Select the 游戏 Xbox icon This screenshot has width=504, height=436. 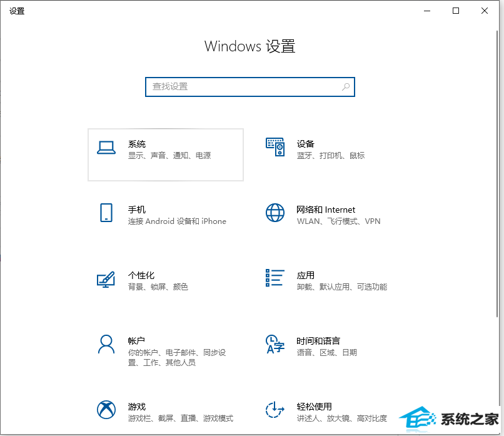(x=106, y=410)
